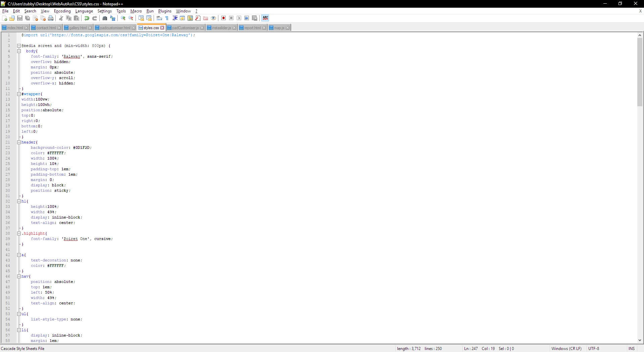
Task: Open the Function List panel icon
Action: [x=198, y=18]
